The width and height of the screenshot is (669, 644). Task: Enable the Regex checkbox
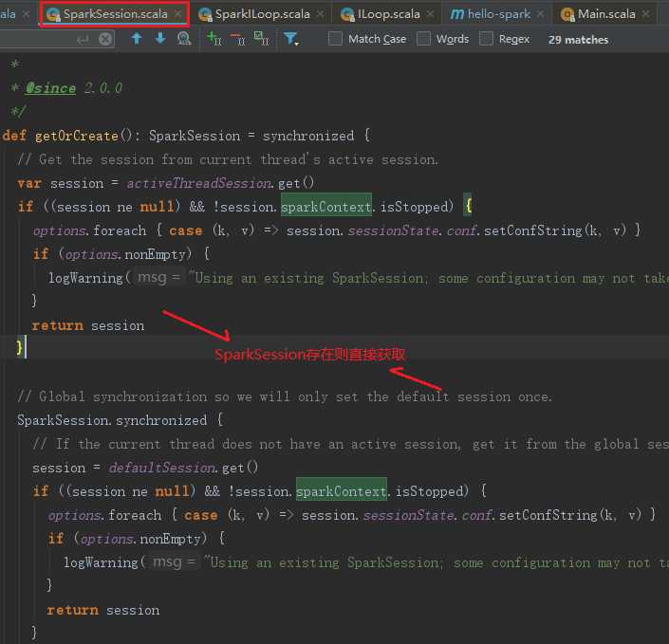(486, 39)
